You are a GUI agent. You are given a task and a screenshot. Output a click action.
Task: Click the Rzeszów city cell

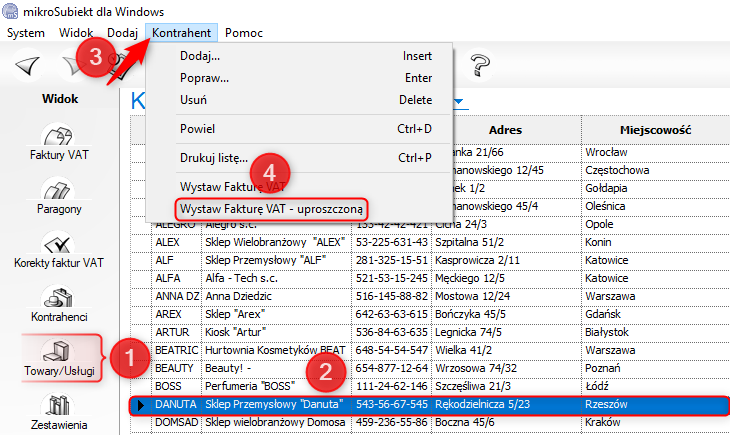(656, 404)
